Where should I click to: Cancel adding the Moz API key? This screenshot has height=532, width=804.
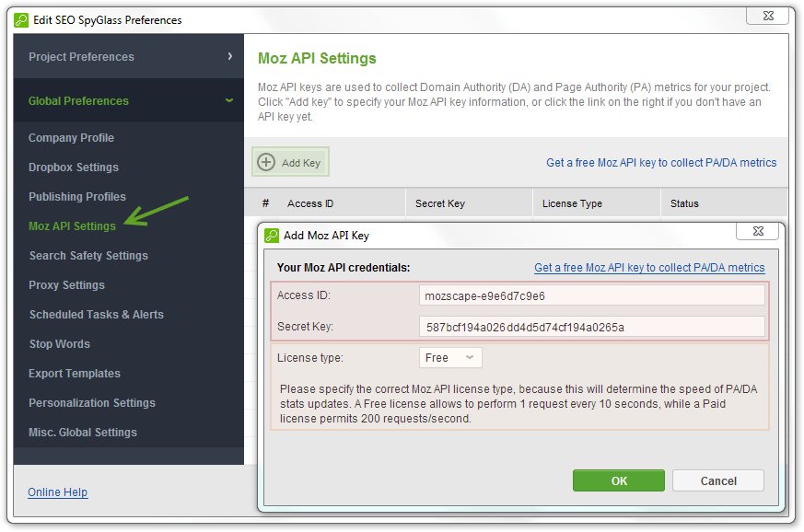[x=718, y=480]
